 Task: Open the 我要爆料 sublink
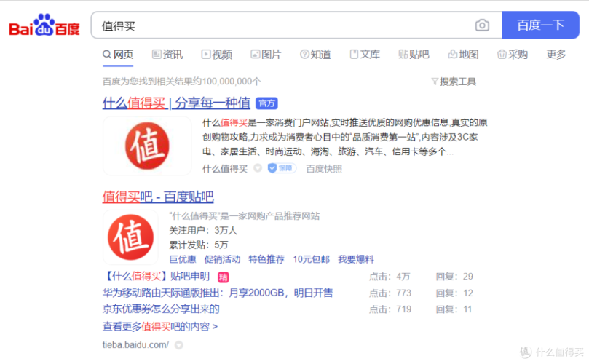tap(356, 259)
